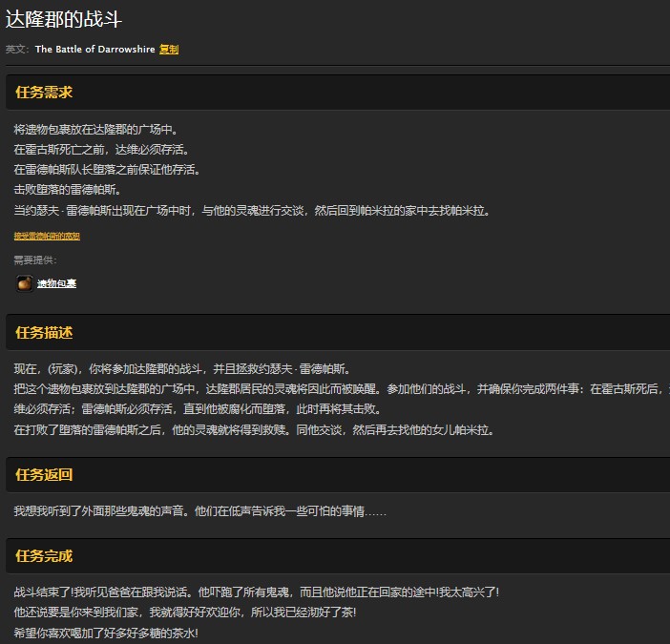Click the line beginning 当约瑟夫·雷德帕斯出现在广场中时
Screen dimensions: 670x644
(252, 211)
